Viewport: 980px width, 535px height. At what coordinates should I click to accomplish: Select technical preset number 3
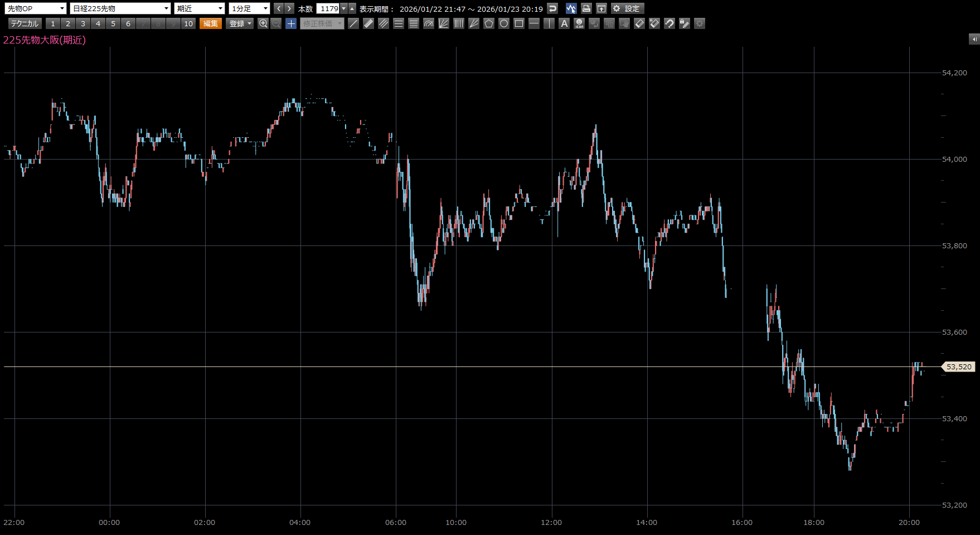point(83,23)
